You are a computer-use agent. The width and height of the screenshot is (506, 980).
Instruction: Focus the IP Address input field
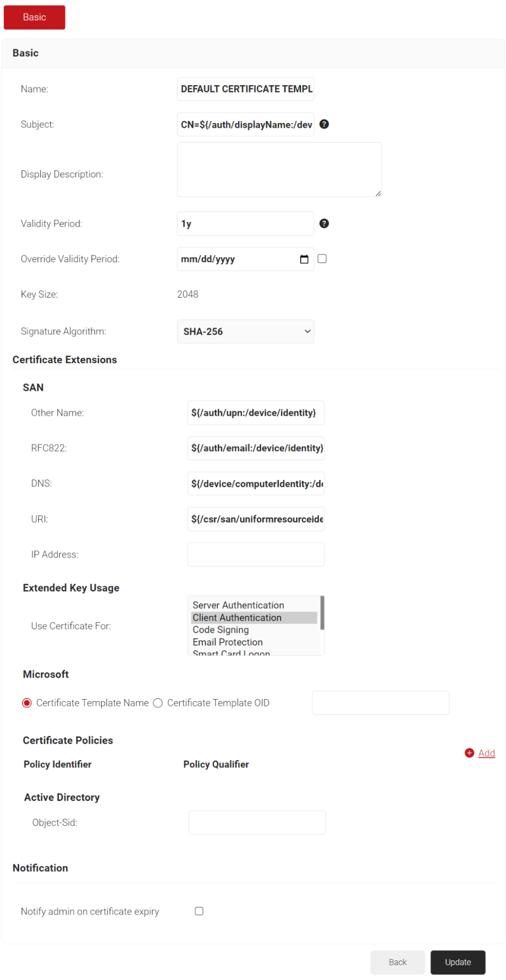point(255,554)
